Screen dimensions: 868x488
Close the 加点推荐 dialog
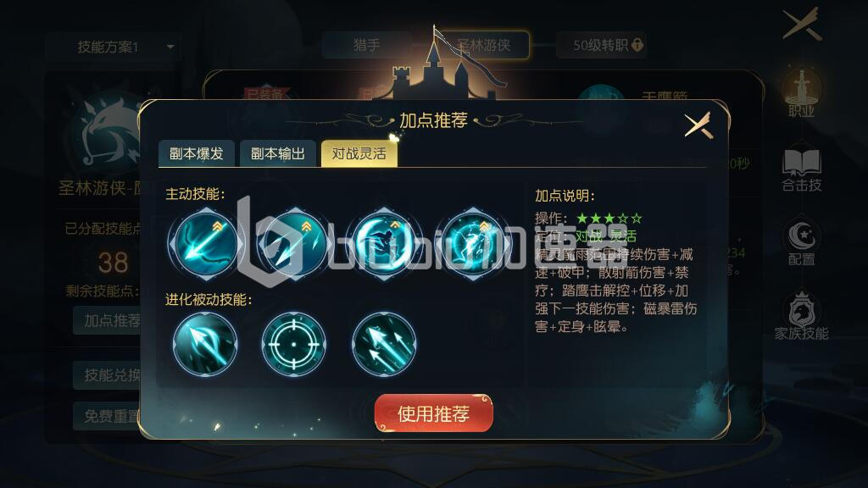(698, 125)
